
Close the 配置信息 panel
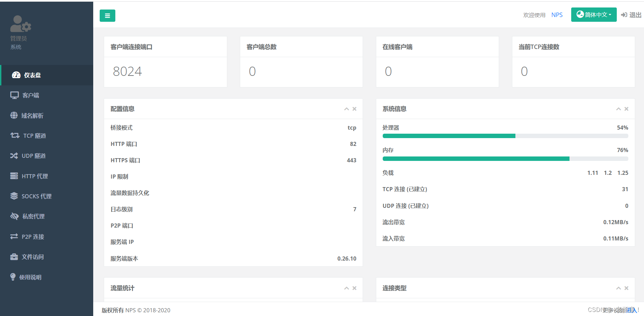[x=354, y=109]
